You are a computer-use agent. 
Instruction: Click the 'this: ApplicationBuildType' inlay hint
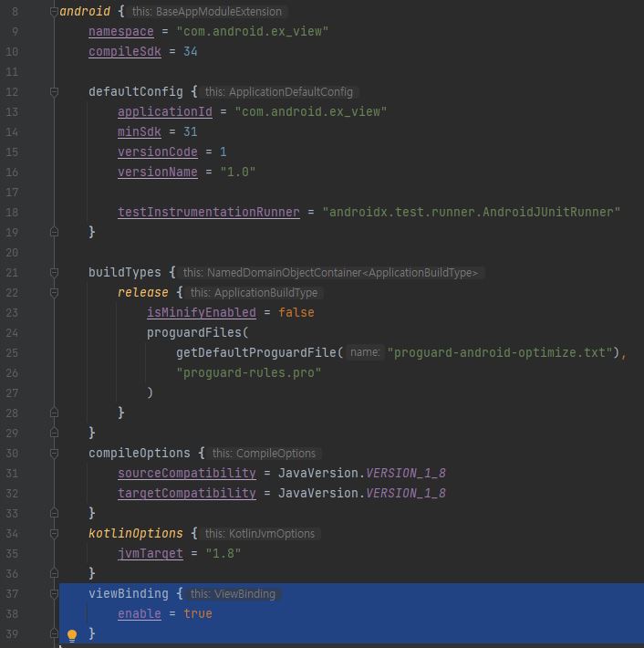[x=254, y=293]
